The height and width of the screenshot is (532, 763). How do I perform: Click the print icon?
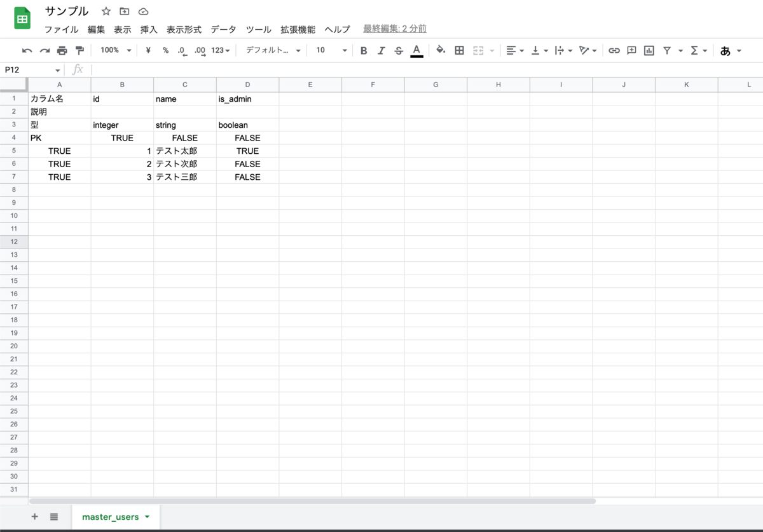pyautogui.click(x=62, y=50)
